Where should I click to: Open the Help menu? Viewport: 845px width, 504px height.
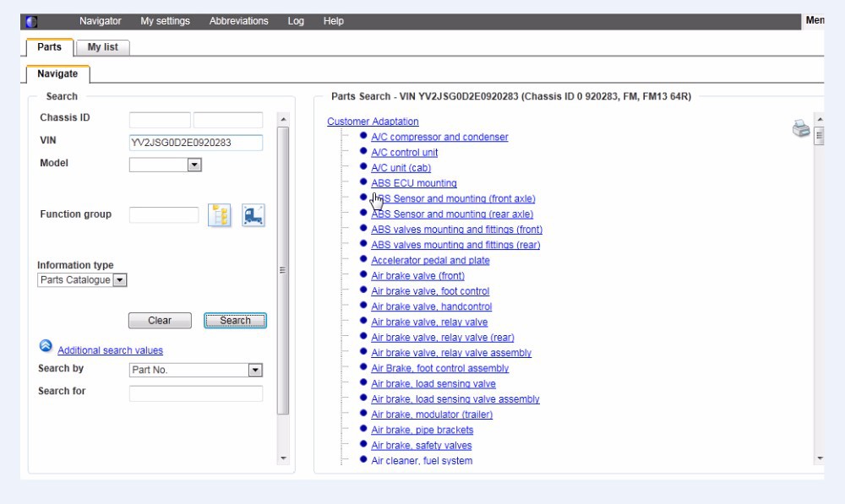click(334, 21)
